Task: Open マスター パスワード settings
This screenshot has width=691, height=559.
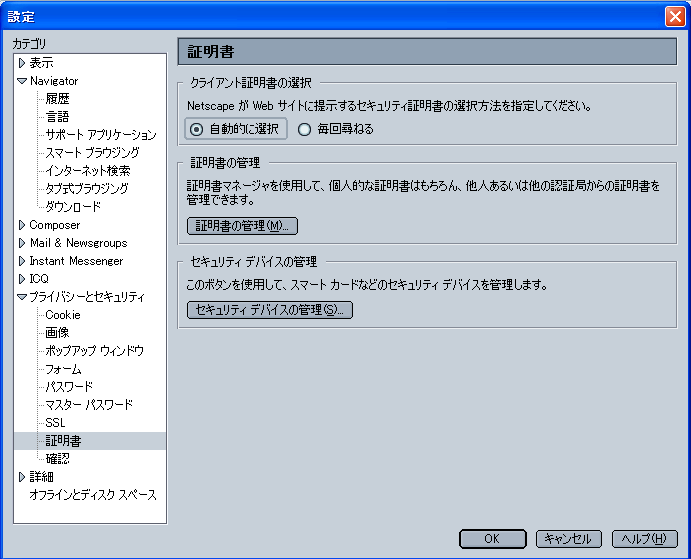Action: [x=88, y=405]
